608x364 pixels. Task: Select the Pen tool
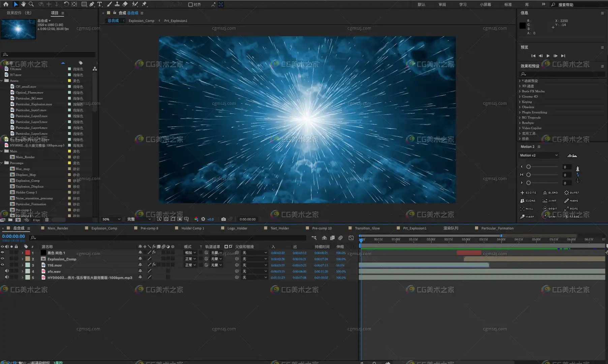[x=92, y=4]
